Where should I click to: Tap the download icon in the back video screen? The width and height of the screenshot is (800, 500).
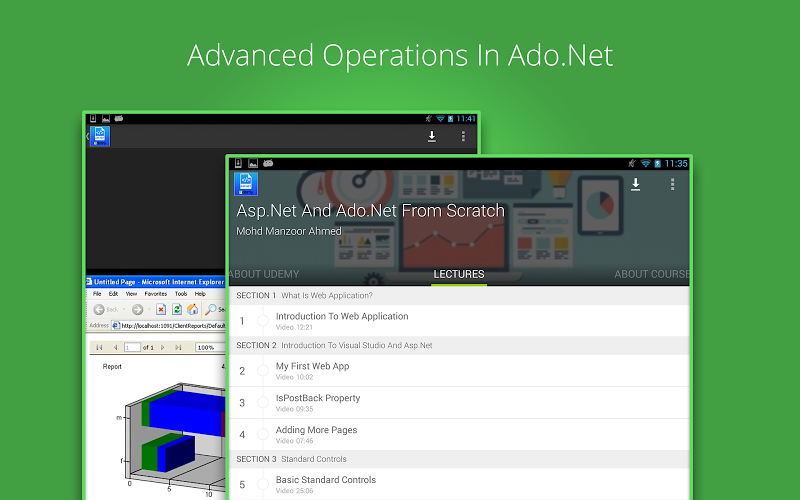point(432,136)
